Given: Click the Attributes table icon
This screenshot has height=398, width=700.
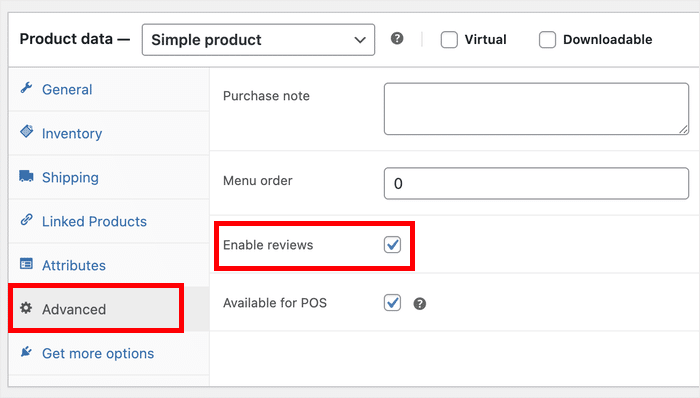Looking at the screenshot, I should click(26, 264).
